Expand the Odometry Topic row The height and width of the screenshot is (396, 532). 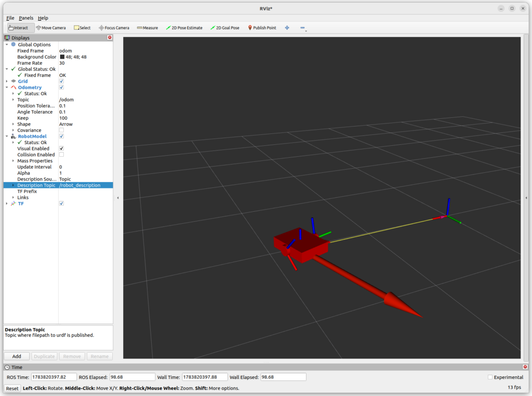13,100
